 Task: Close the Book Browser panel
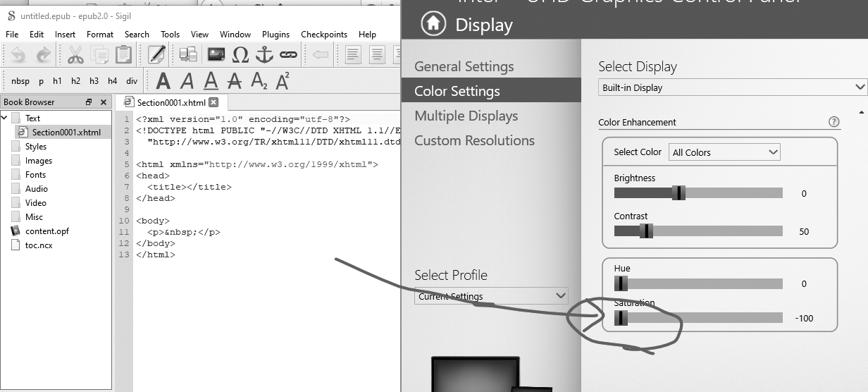104,102
